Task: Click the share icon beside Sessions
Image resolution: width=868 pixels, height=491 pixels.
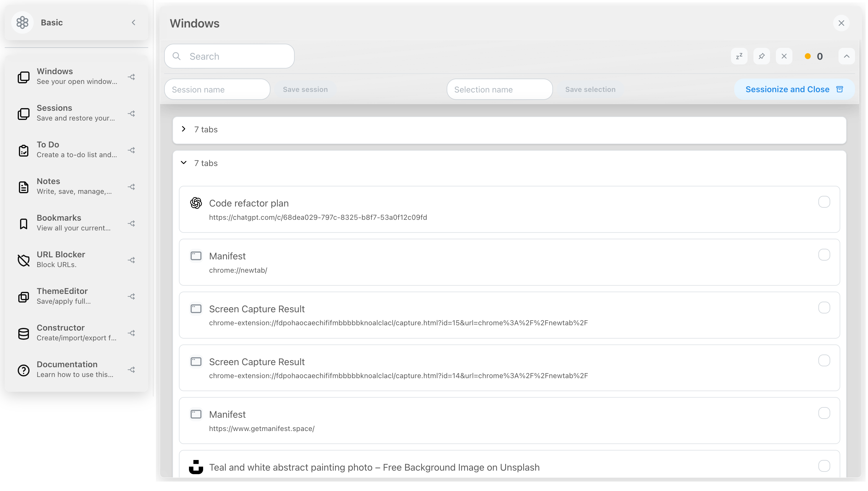Action: pos(131,114)
